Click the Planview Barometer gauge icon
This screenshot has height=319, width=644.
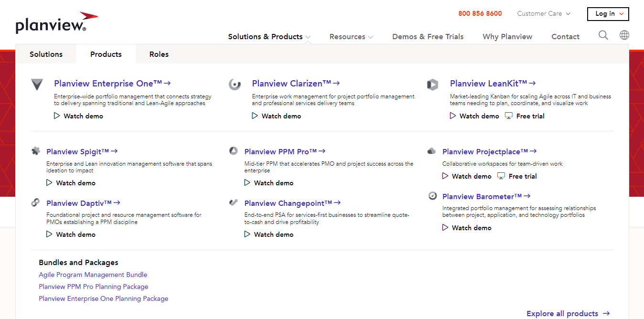pyautogui.click(x=432, y=196)
